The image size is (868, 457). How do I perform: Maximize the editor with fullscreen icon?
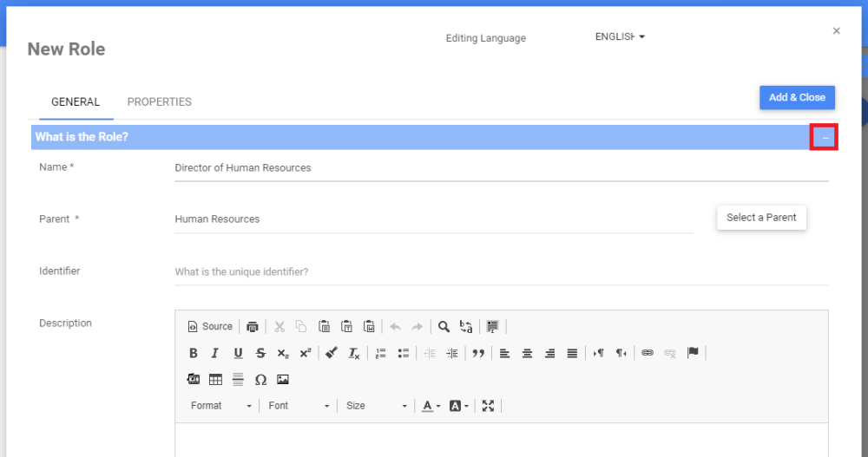(488, 406)
